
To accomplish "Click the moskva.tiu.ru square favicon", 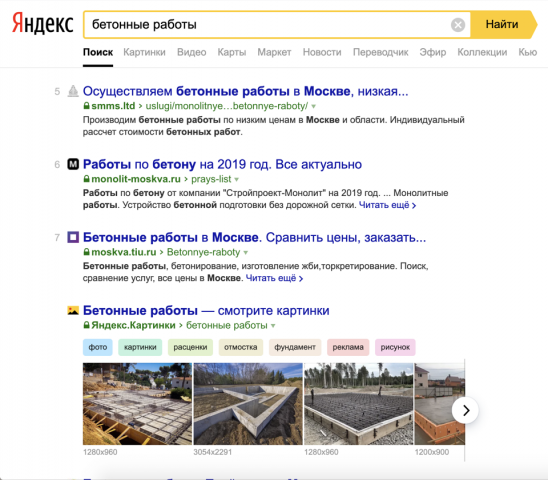I will 73,237.
